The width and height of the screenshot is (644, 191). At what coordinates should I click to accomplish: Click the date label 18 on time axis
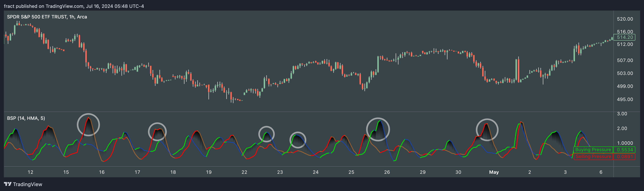(x=173, y=172)
